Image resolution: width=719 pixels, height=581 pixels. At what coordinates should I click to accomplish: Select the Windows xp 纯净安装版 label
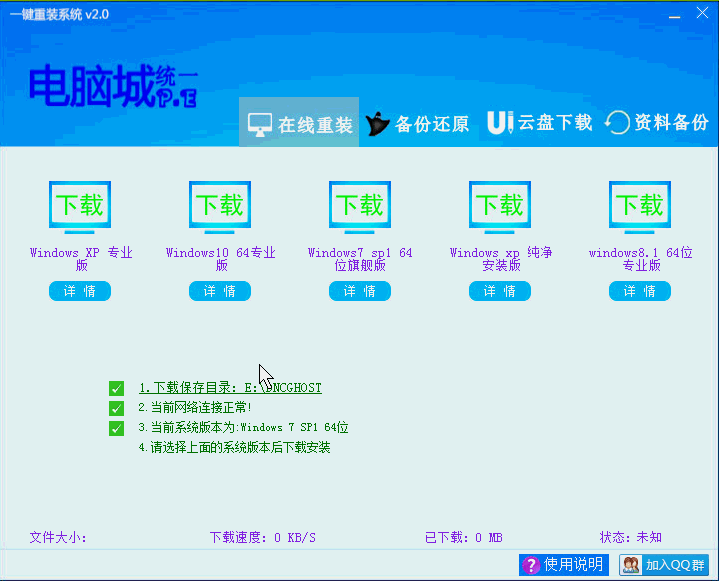point(501,259)
